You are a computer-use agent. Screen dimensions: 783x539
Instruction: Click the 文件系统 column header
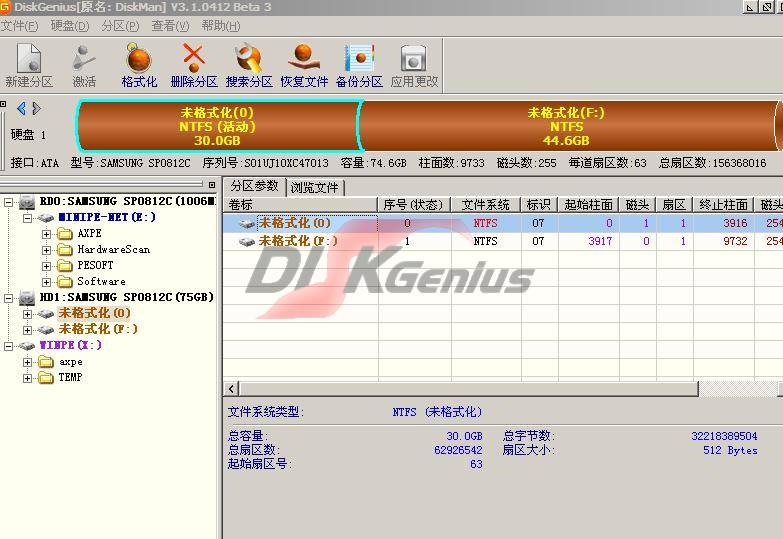pos(486,204)
